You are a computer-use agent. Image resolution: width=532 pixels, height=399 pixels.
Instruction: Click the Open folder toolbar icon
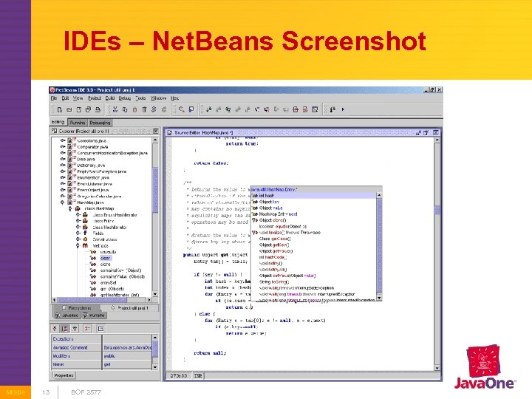coord(69,109)
